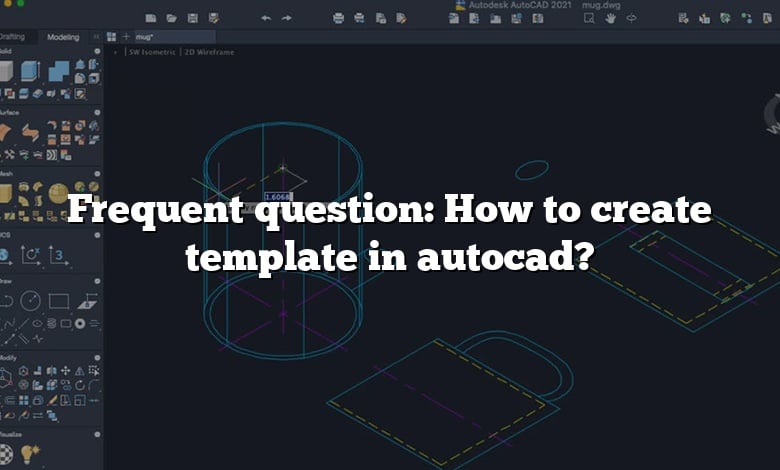This screenshot has width=780, height=470.
Task: Collapse the Mesh panel section
Action: coord(98,174)
